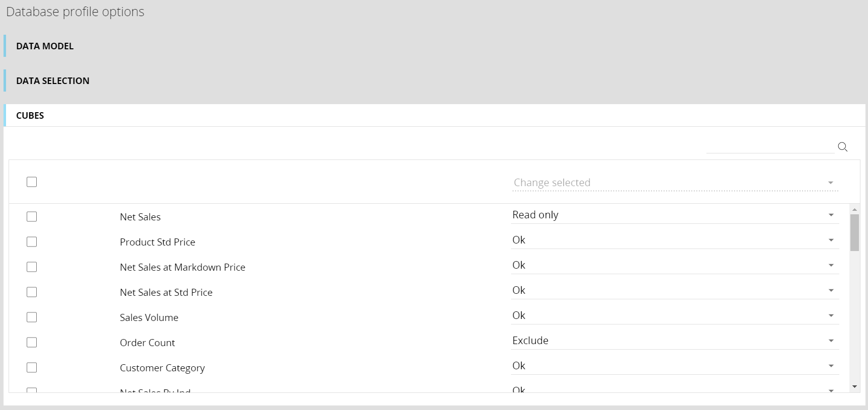
Task: Tick the Customer Category checkbox
Action: 32,368
